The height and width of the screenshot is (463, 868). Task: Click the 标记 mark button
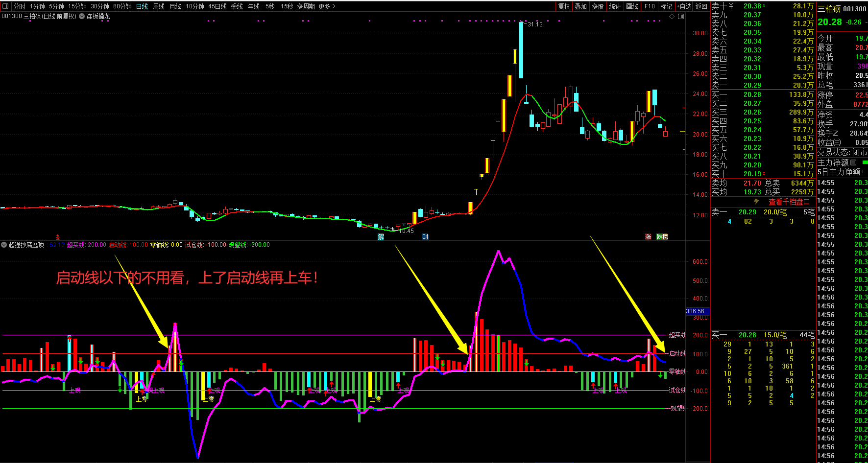coord(666,6)
